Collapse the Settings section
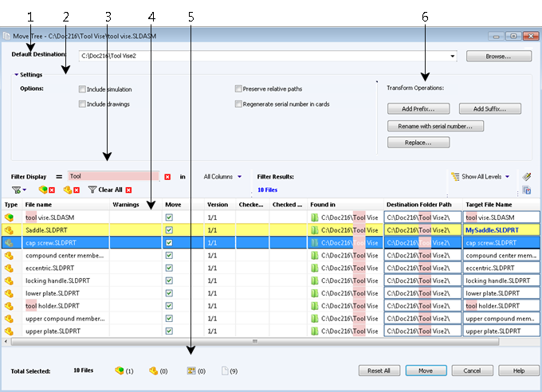The width and height of the screenshot is (542, 392). [x=16, y=74]
